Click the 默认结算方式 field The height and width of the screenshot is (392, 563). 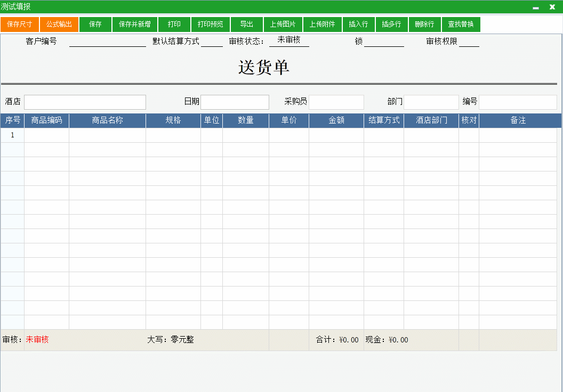[x=212, y=42]
